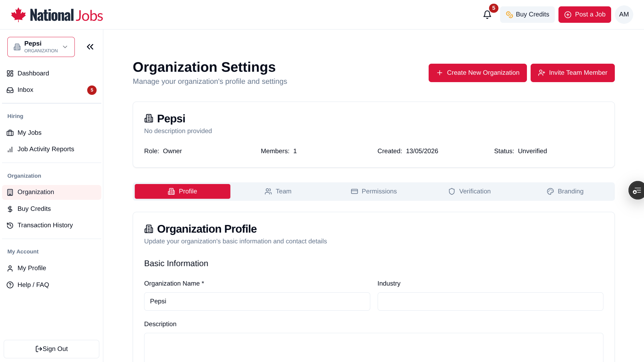Switch to the Branding tab
644x362 pixels.
(565, 191)
